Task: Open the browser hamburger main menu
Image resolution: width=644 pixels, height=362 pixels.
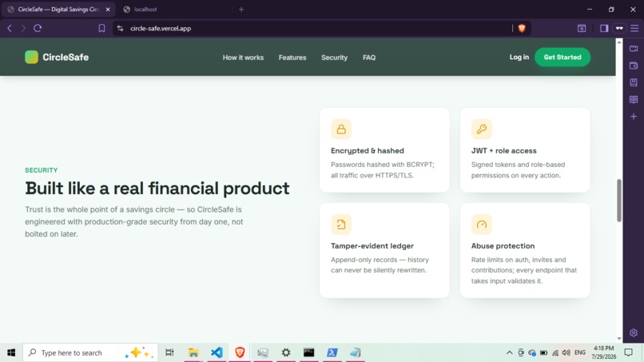Action: click(x=634, y=28)
